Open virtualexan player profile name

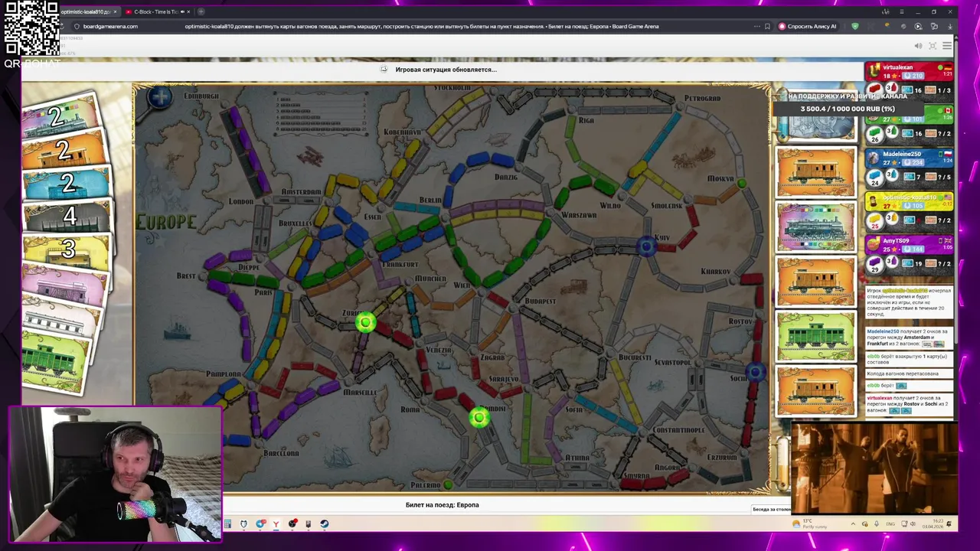[x=897, y=67]
